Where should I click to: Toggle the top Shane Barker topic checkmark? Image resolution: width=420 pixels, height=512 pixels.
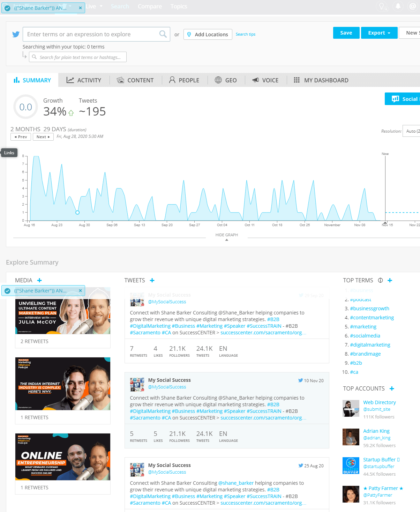7,8
